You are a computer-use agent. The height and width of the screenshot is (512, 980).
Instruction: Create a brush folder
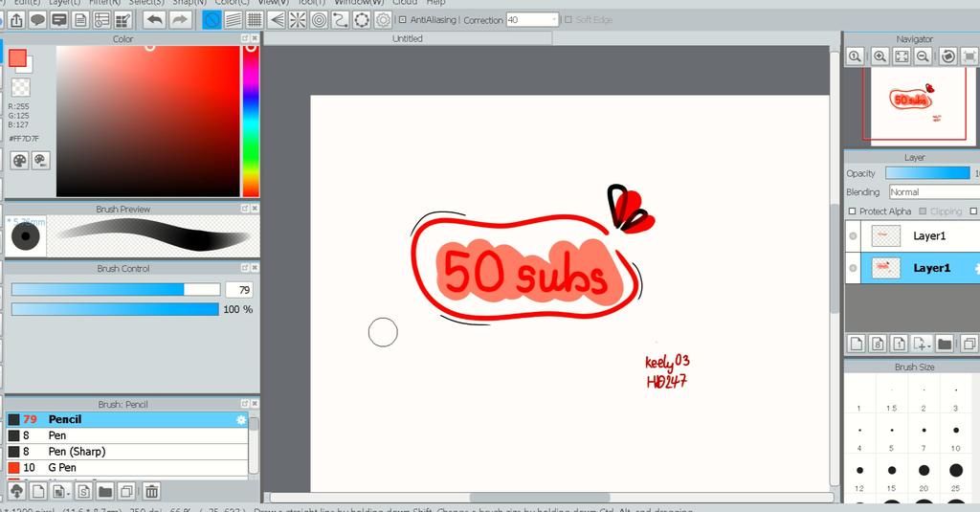coord(105,491)
